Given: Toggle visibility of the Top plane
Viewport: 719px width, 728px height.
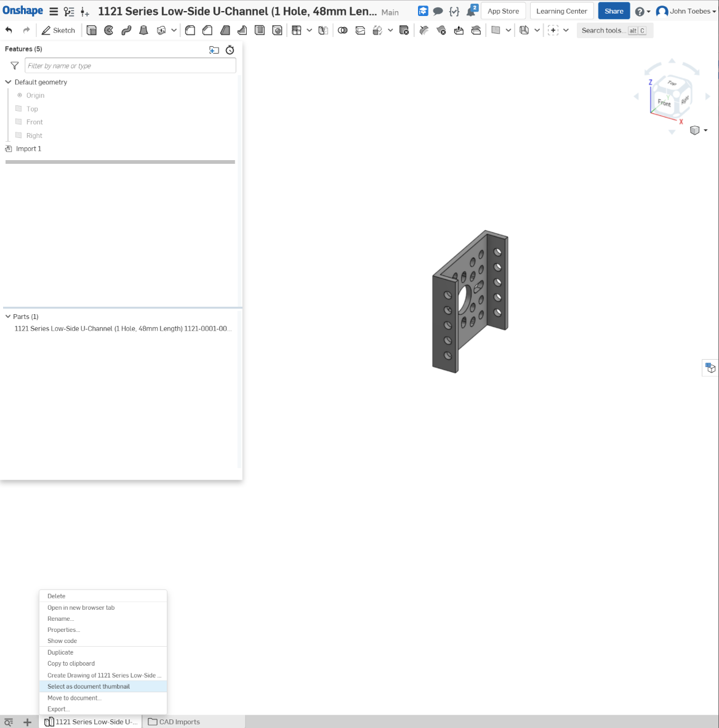Looking at the screenshot, I should [x=18, y=108].
